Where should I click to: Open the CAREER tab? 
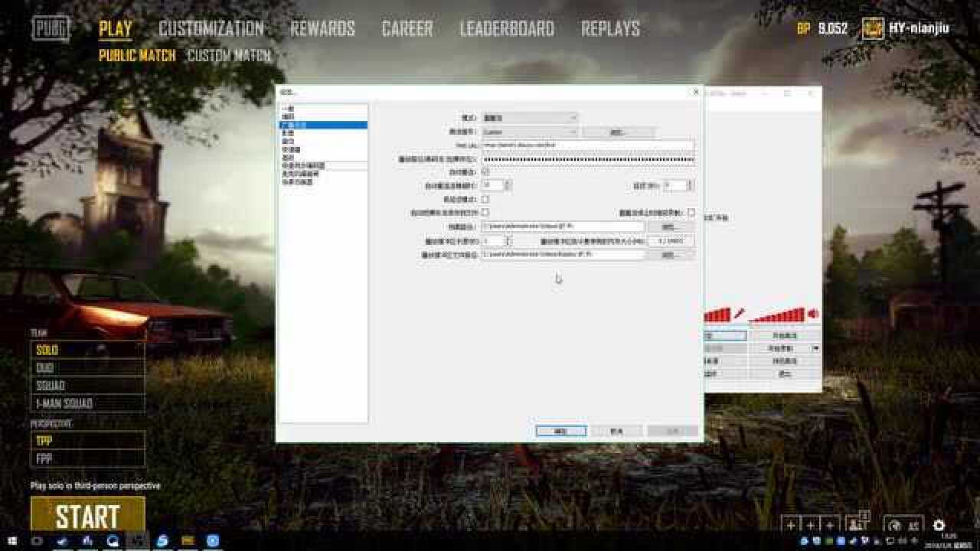coord(407,29)
